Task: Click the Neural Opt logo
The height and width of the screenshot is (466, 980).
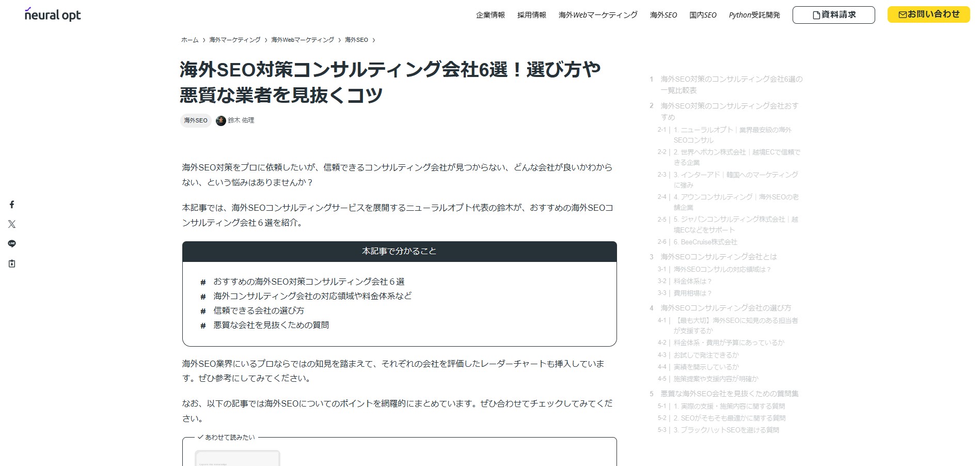Action: point(53,15)
